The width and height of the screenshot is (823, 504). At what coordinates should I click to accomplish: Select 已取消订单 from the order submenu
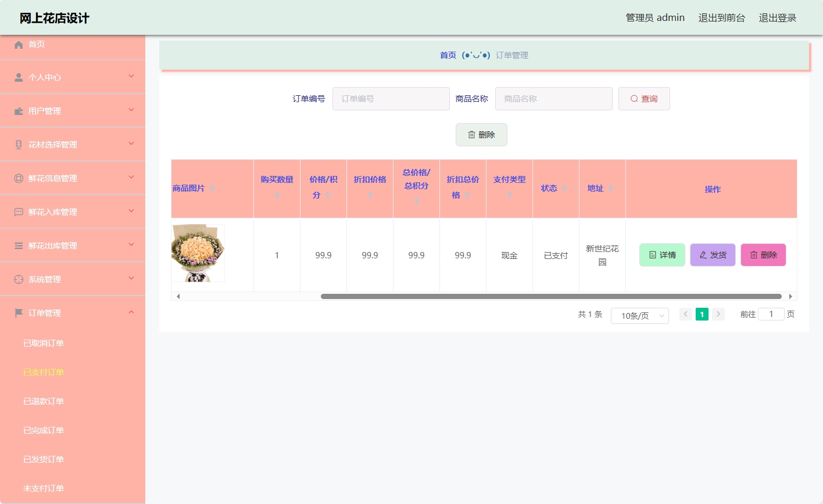(x=44, y=343)
